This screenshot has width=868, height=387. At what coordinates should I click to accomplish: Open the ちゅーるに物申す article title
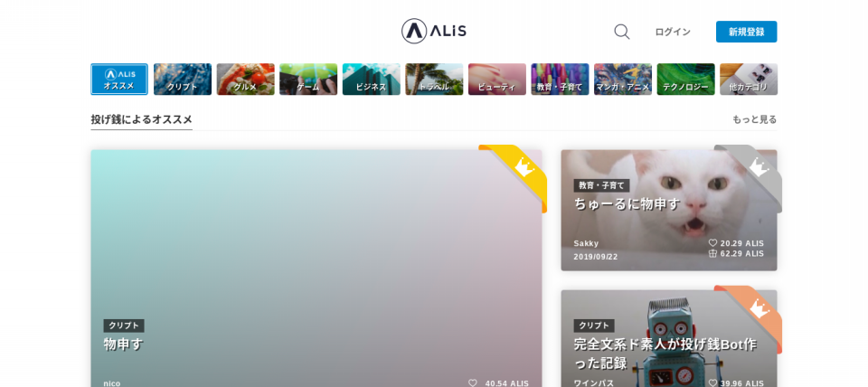[x=627, y=203]
